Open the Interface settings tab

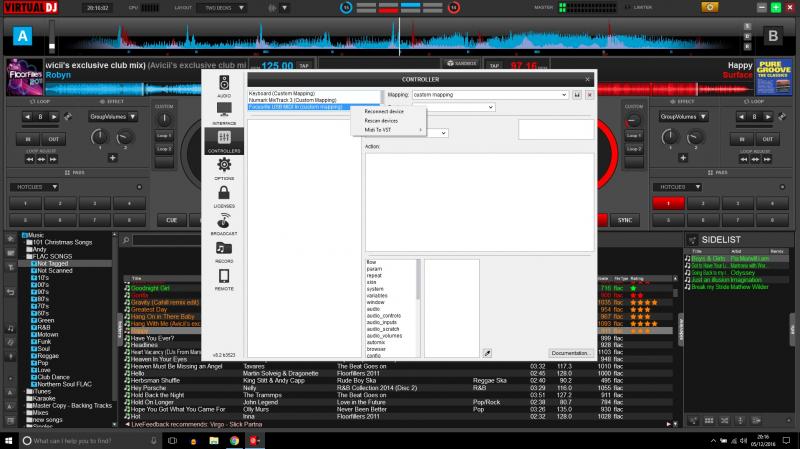coord(224,113)
